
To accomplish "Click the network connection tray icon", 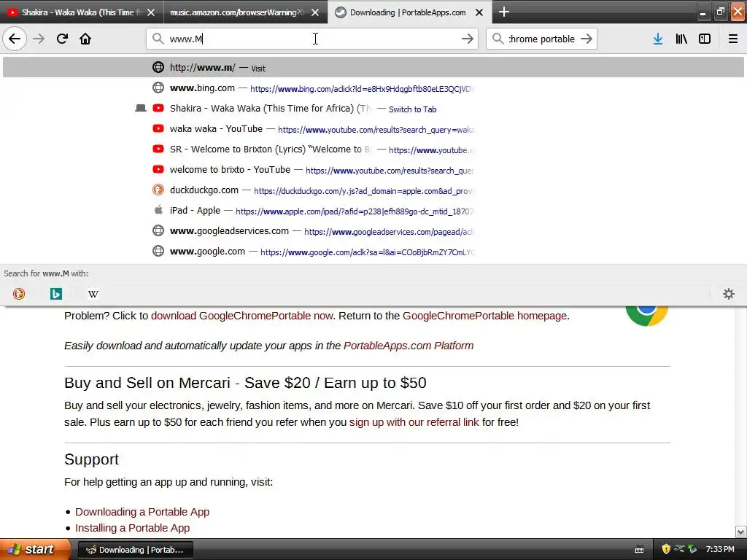I will (679, 549).
